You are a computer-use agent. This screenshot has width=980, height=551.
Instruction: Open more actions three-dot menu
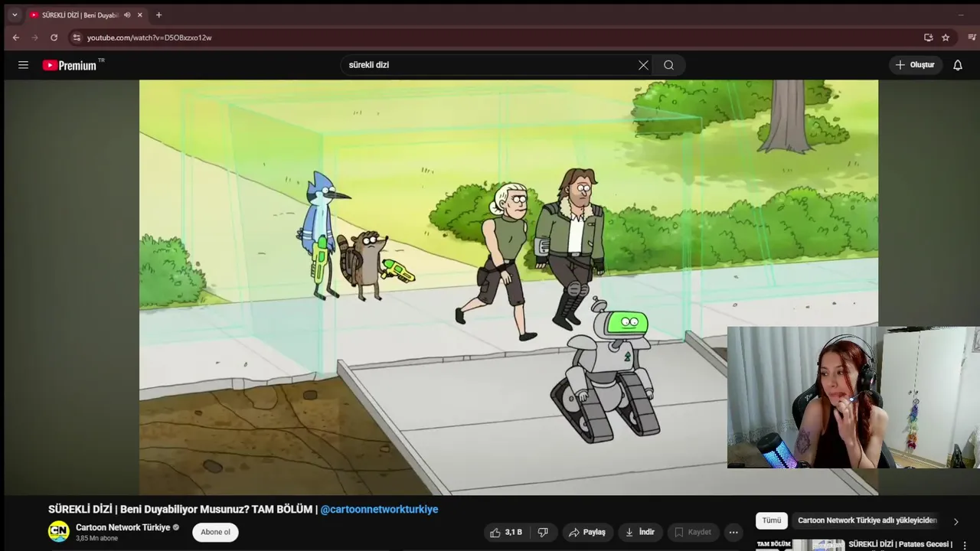click(733, 532)
